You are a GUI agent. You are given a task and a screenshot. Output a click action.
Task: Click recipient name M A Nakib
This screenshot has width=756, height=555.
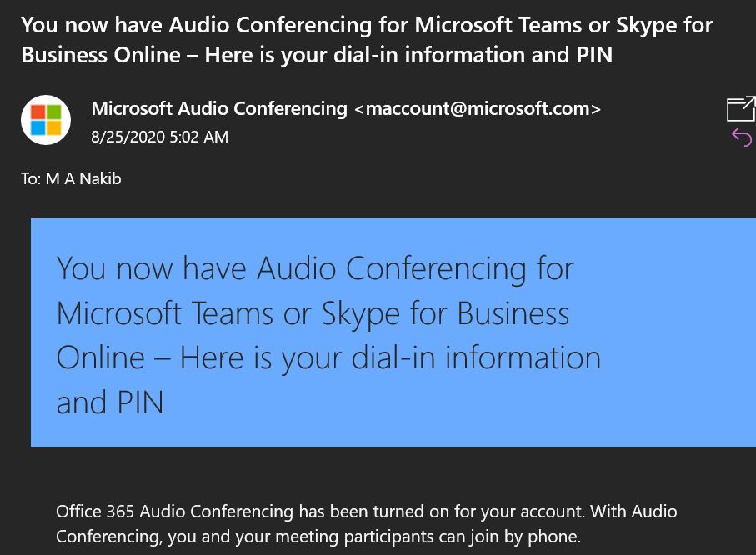coord(83,178)
